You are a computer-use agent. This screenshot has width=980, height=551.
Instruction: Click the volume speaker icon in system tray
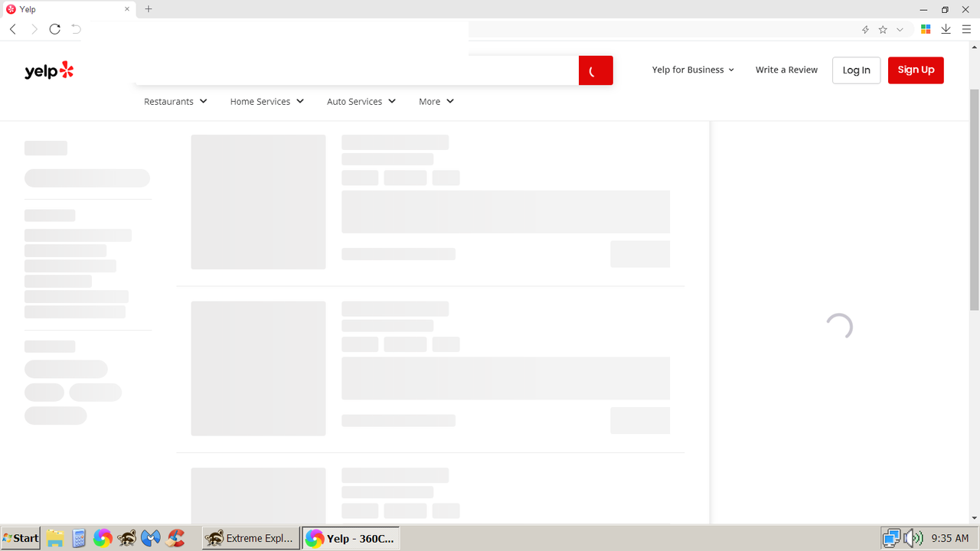pyautogui.click(x=913, y=538)
